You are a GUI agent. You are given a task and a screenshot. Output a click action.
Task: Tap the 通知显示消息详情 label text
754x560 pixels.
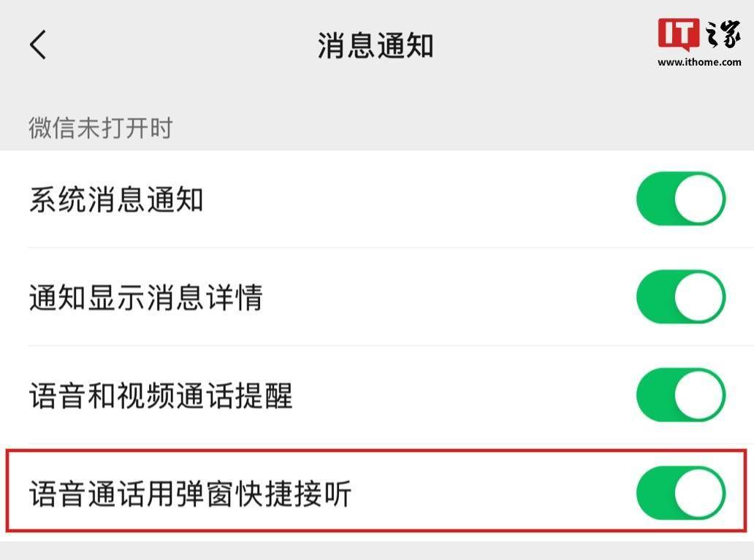coord(145,298)
